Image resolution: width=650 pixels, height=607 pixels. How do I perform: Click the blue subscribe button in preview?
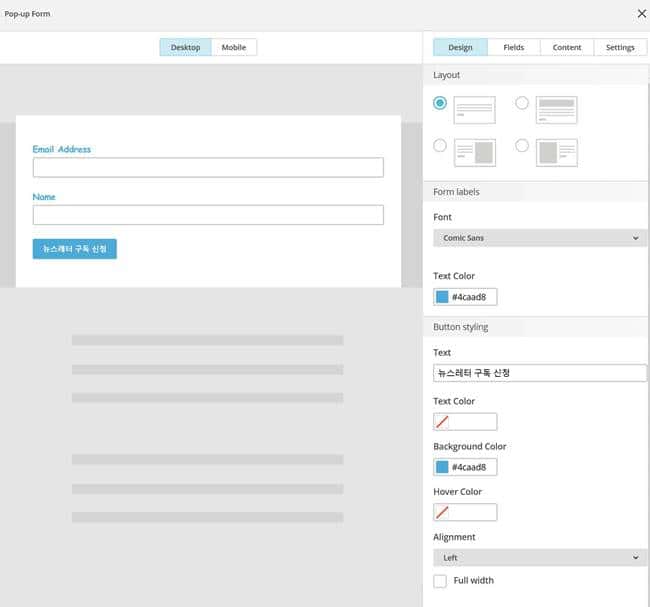[75, 249]
